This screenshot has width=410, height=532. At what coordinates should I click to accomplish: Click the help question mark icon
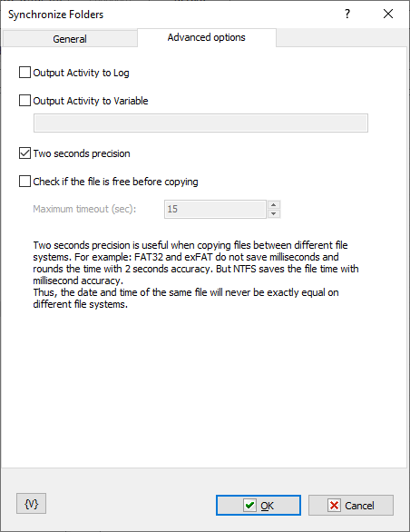point(347,14)
